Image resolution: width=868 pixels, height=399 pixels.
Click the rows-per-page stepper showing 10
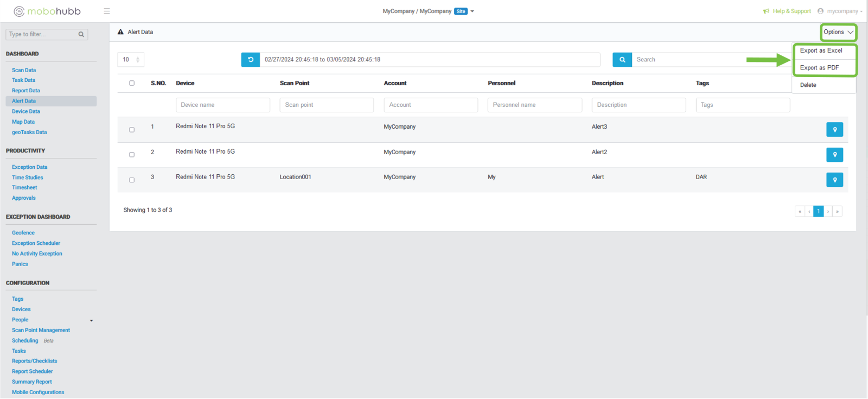click(131, 60)
